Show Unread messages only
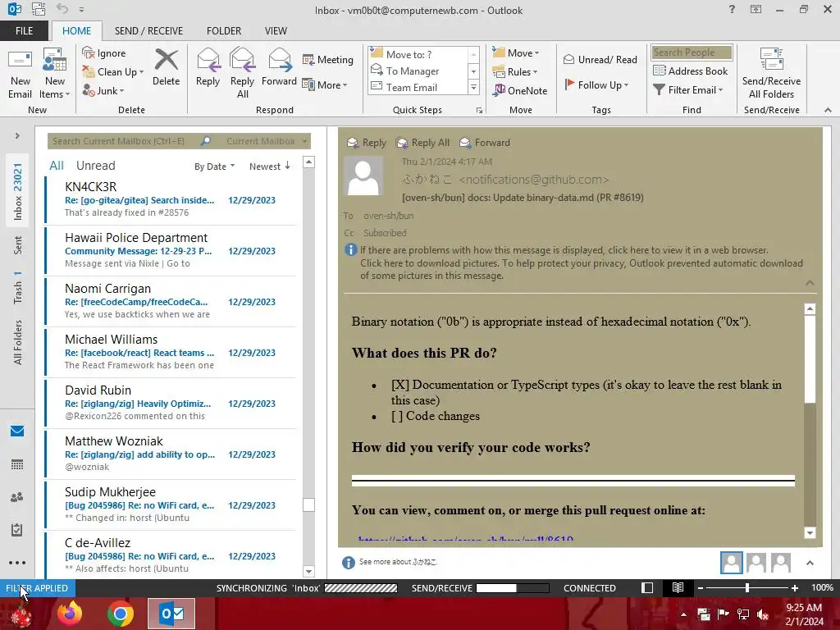This screenshot has height=630, width=840. 95,166
